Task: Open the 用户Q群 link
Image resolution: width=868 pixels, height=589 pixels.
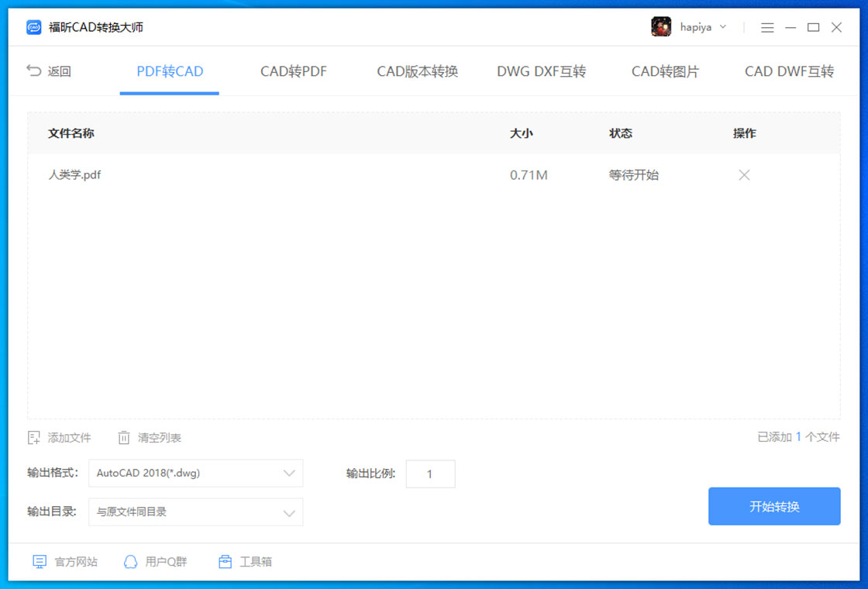Action: (155, 562)
